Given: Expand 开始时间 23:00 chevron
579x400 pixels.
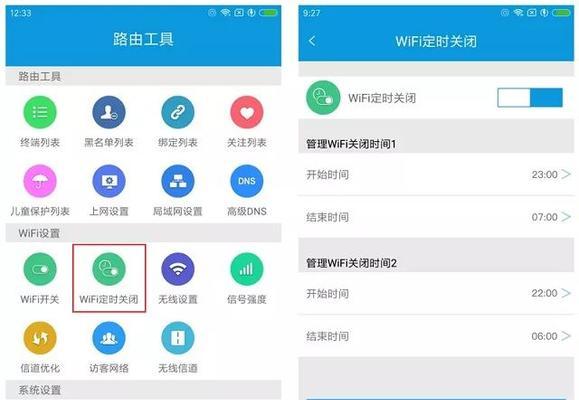Looking at the screenshot, I should 566,174.
